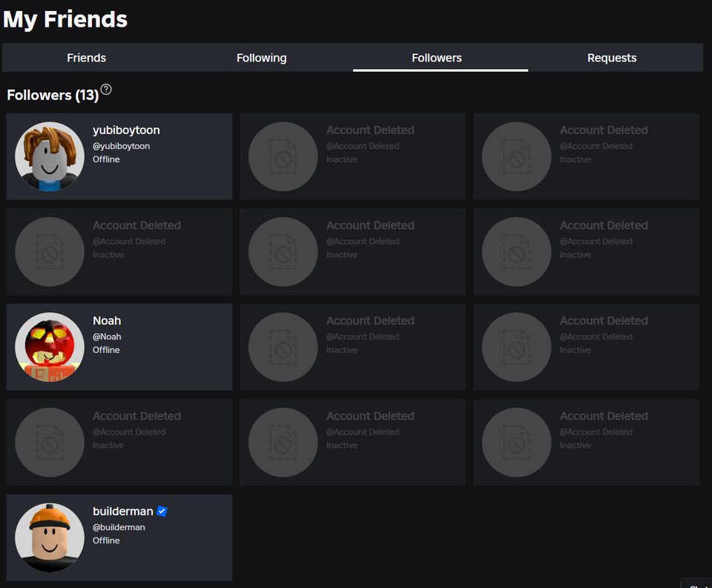The image size is (712, 588).
Task: Click the Followers help question mark icon
Action: tap(106, 90)
